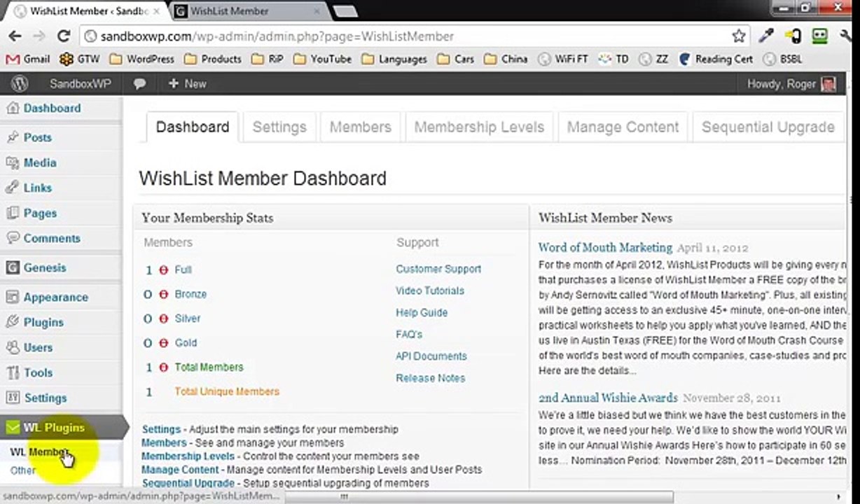Image resolution: width=860 pixels, height=504 pixels.
Task: Click the Manage Content description link
Action: click(180, 470)
